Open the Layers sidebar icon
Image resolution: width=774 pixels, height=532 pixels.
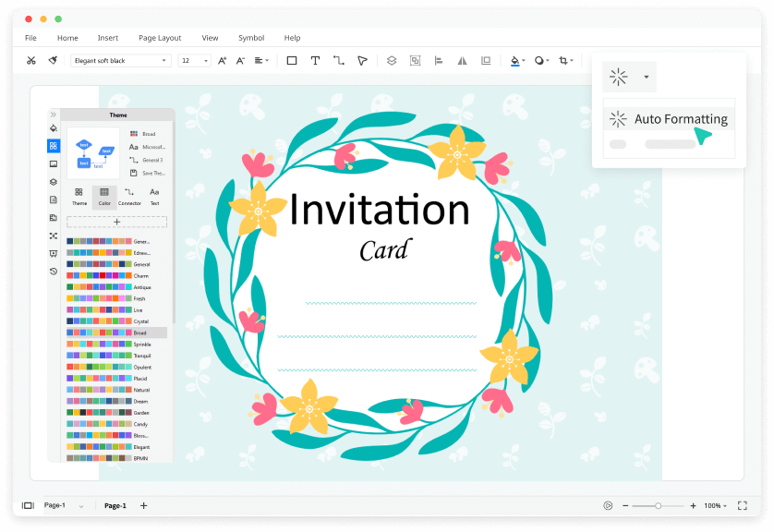[54, 182]
